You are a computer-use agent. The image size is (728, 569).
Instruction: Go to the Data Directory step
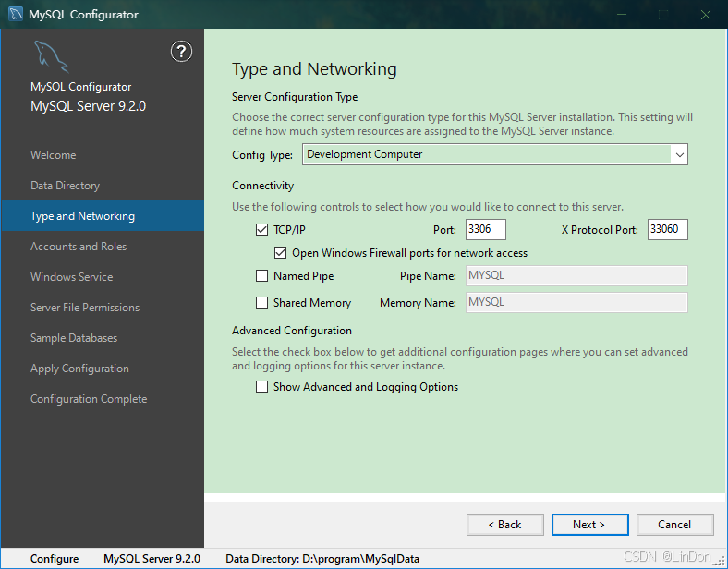(x=65, y=186)
